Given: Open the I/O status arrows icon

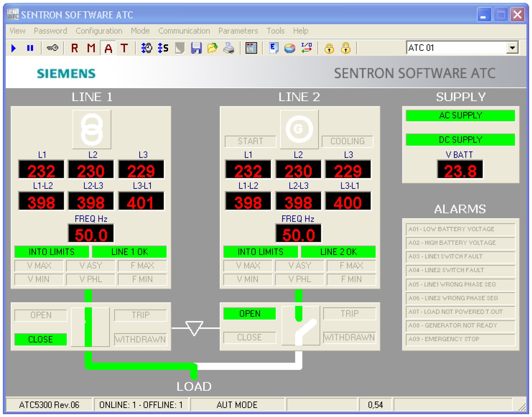Looking at the screenshot, I should (307, 48).
